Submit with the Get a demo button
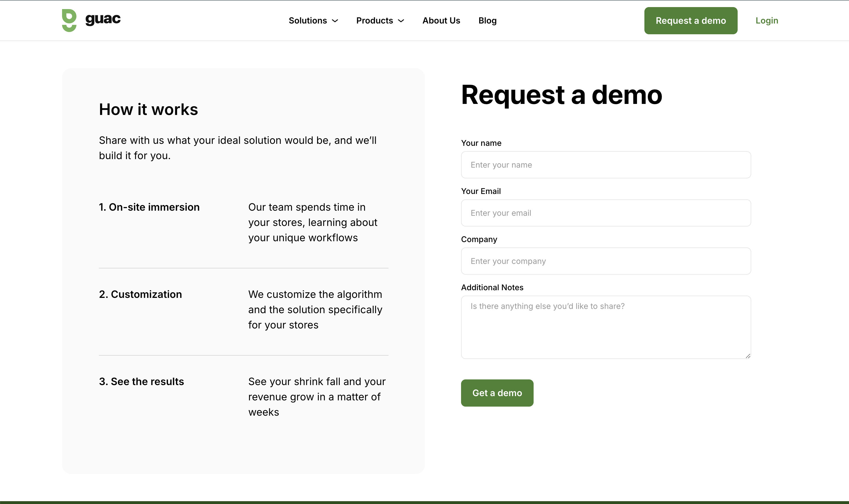Image resolution: width=849 pixels, height=504 pixels. [x=497, y=393]
